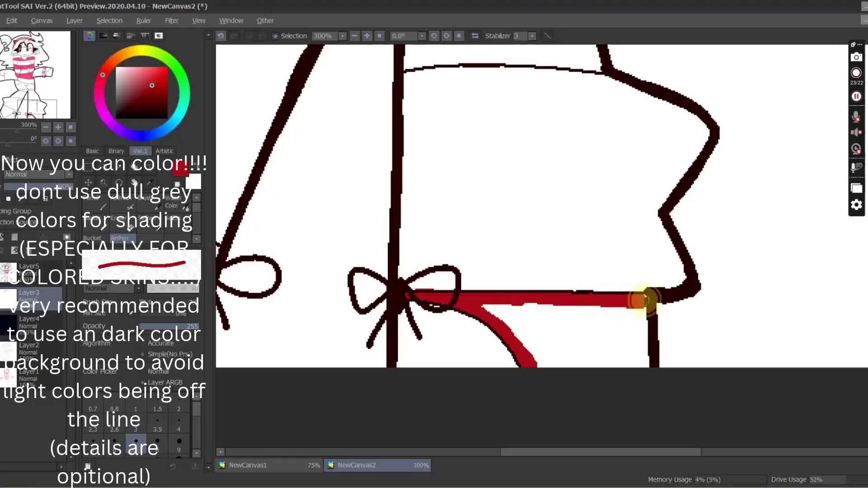Show the scratchpad panel icon
Screen dimensions: 868x488
click(x=159, y=36)
